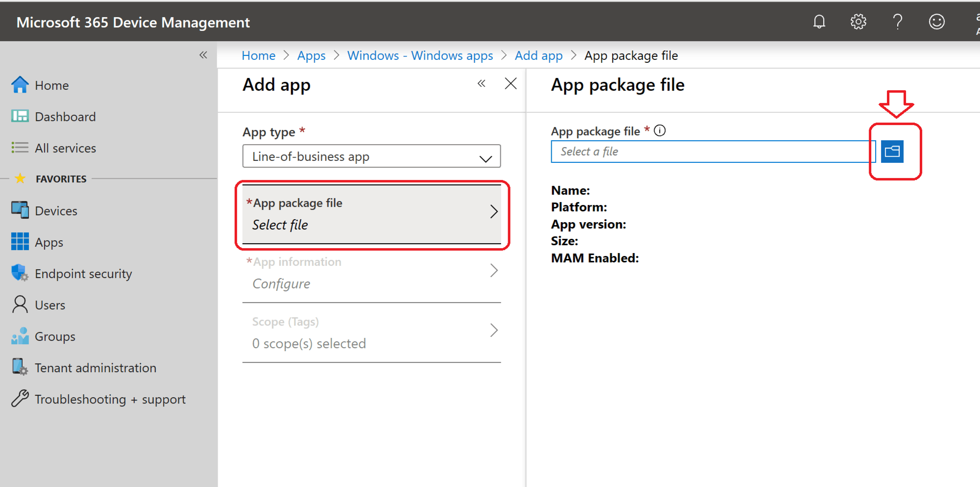Open the App type dropdown
The height and width of the screenshot is (487, 980).
371,156
